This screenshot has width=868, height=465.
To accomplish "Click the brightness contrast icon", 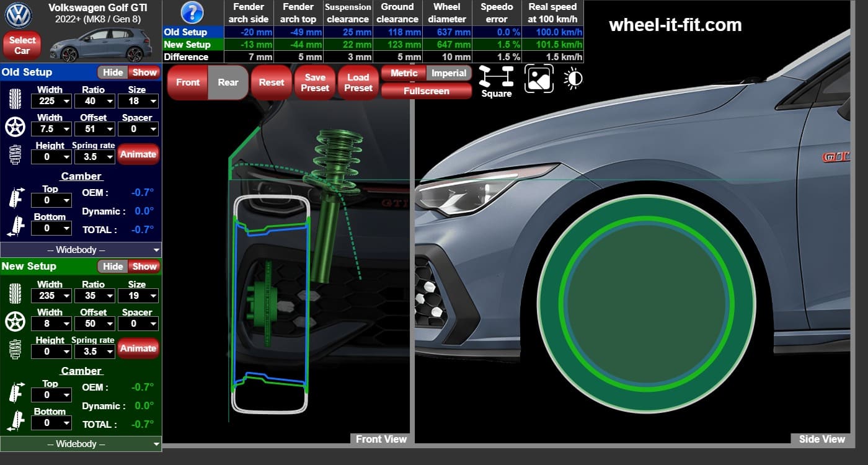I will tap(573, 79).
